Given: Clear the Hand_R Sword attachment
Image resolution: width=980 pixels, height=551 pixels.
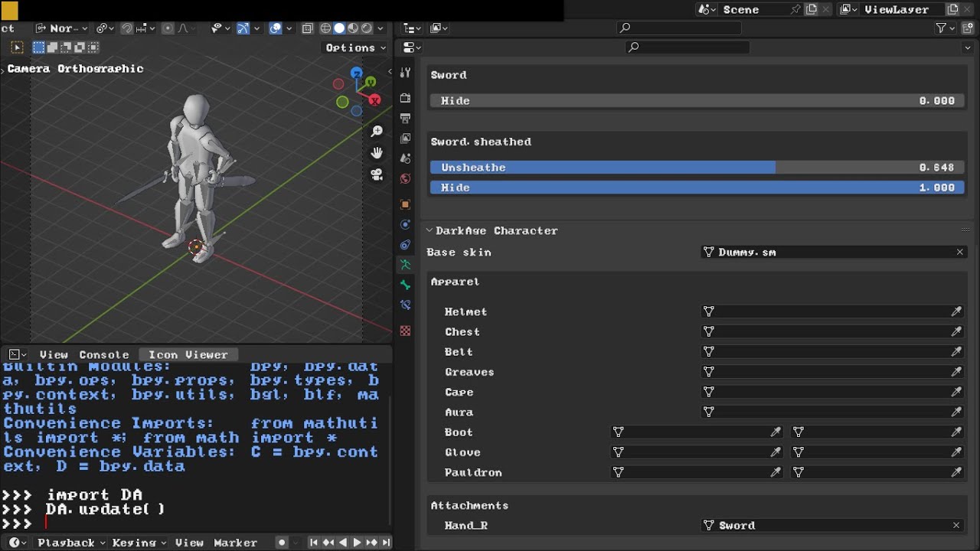Looking at the screenshot, I should (x=956, y=525).
